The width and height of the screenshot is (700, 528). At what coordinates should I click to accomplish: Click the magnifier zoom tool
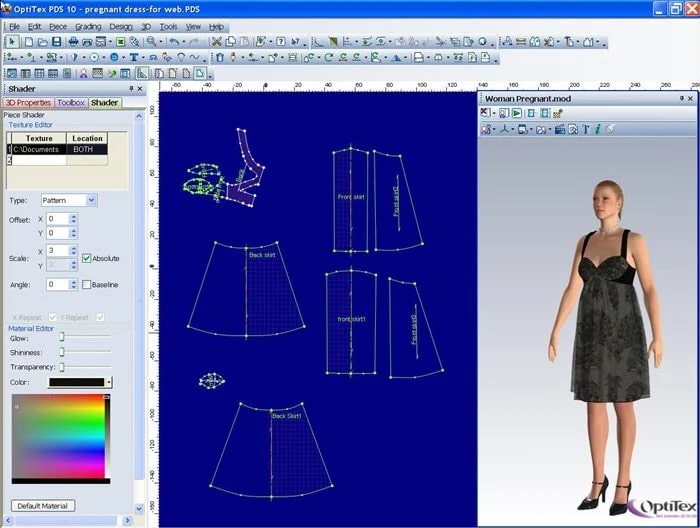tap(151, 42)
